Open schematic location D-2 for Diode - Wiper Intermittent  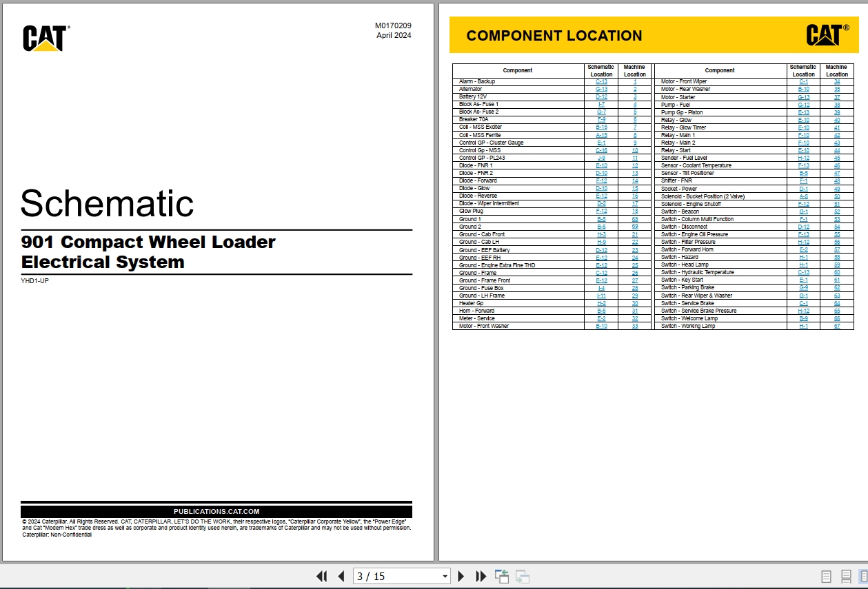click(601, 203)
